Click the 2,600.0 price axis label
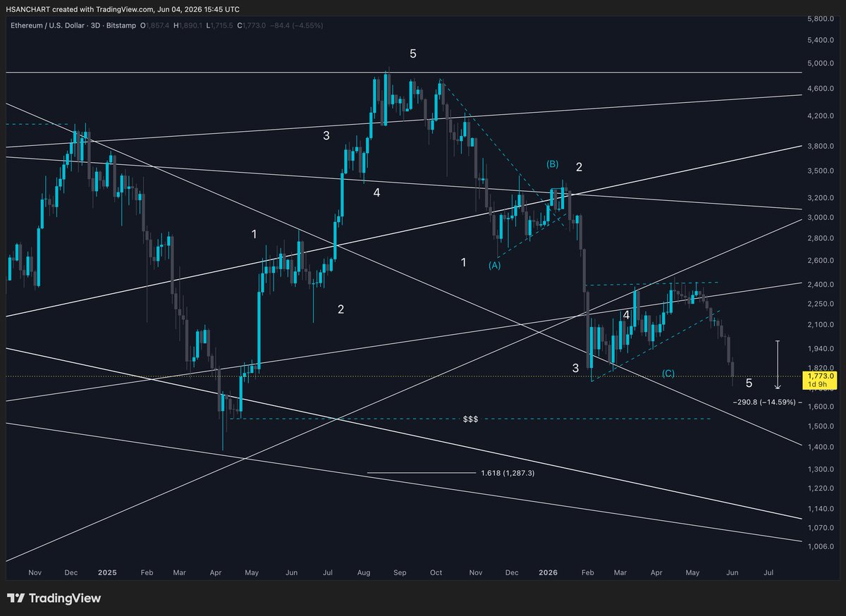The width and height of the screenshot is (846, 616). click(820, 260)
